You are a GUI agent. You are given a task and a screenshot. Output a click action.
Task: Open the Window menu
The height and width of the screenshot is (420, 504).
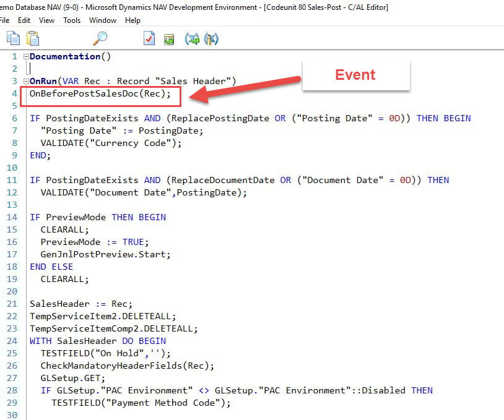(x=102, y=20)
